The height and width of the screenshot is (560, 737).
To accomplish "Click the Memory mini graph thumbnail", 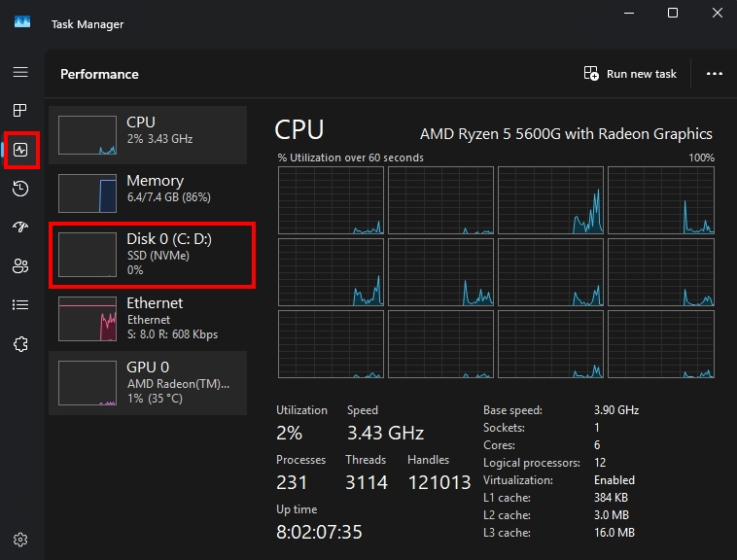I will point(88,193).
